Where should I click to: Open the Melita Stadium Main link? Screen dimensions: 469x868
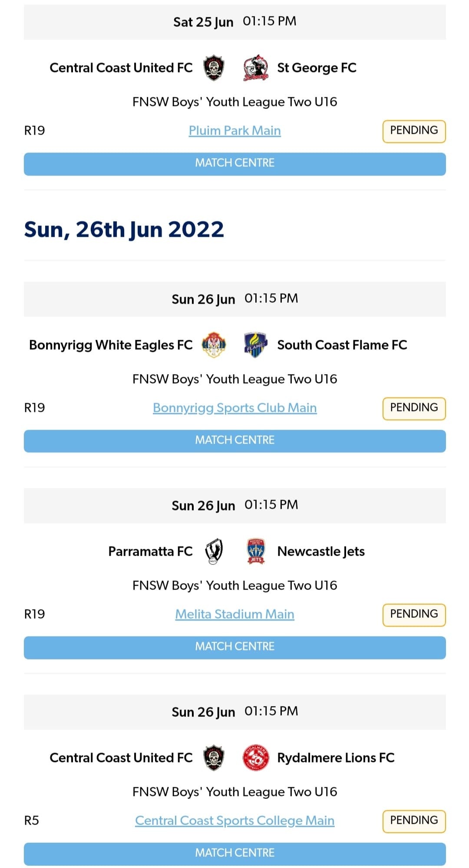pos(234,614)
